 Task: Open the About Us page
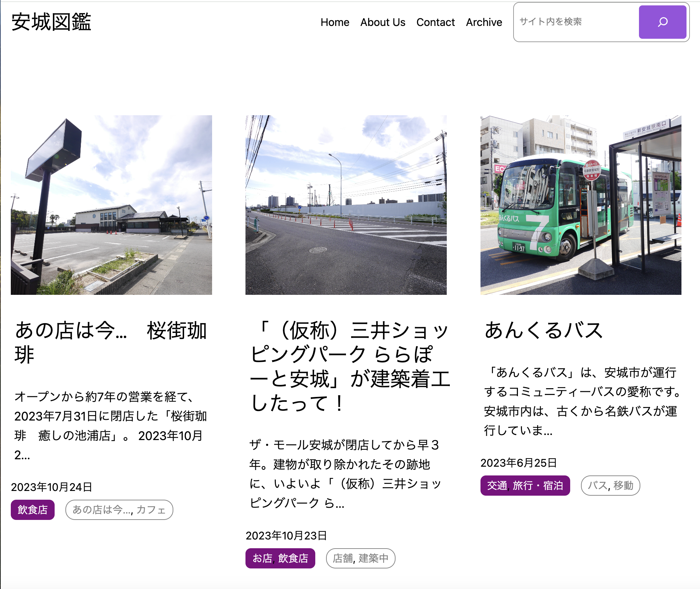(383, 22)
